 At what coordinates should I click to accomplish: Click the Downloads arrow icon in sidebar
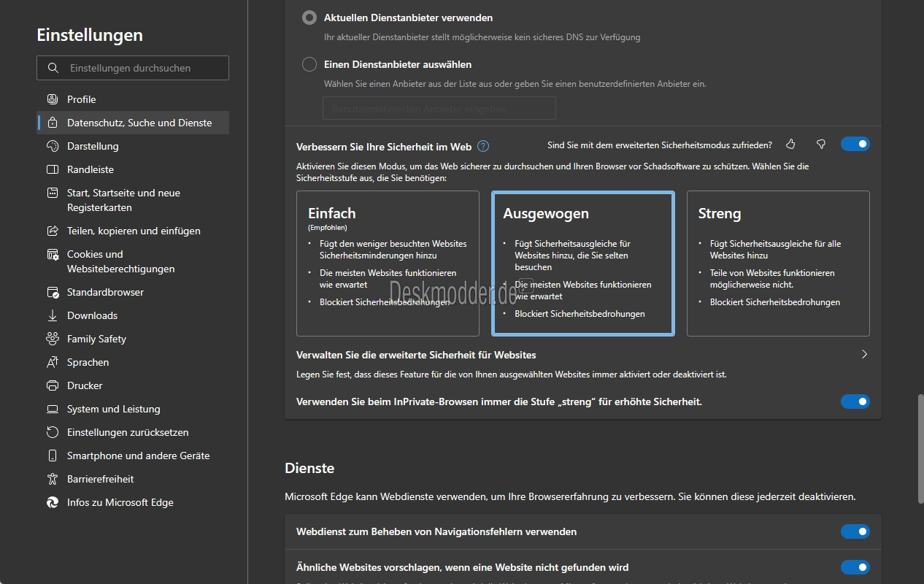click(53, 315)
